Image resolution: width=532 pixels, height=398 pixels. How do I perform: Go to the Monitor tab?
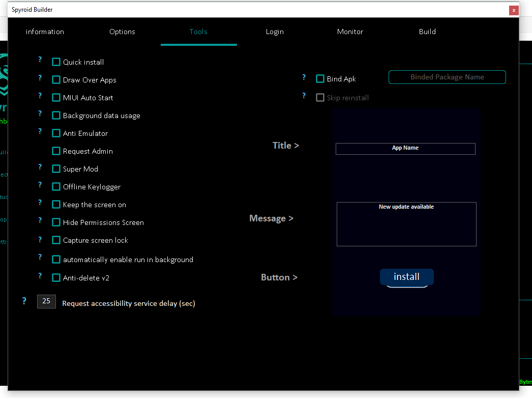(350, 32)
